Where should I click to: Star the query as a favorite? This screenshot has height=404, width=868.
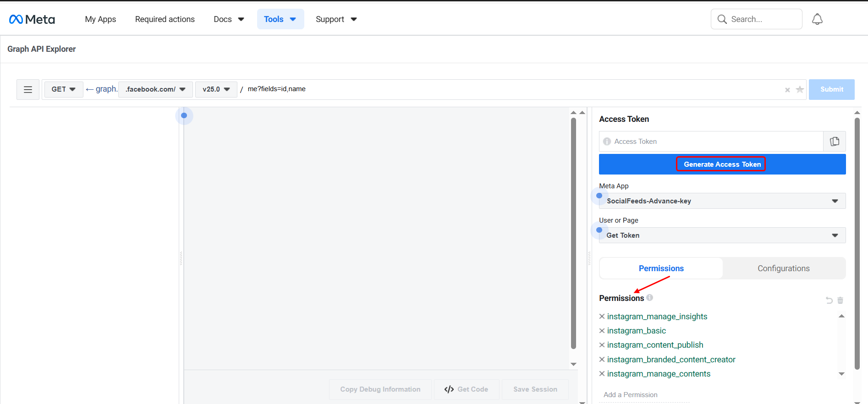click(x=800, y=89)
